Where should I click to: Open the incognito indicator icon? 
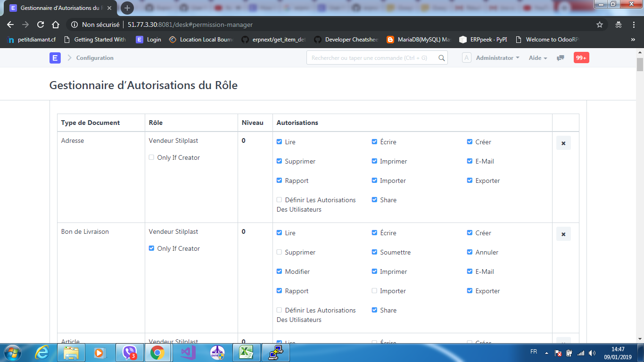pos(619,25)
